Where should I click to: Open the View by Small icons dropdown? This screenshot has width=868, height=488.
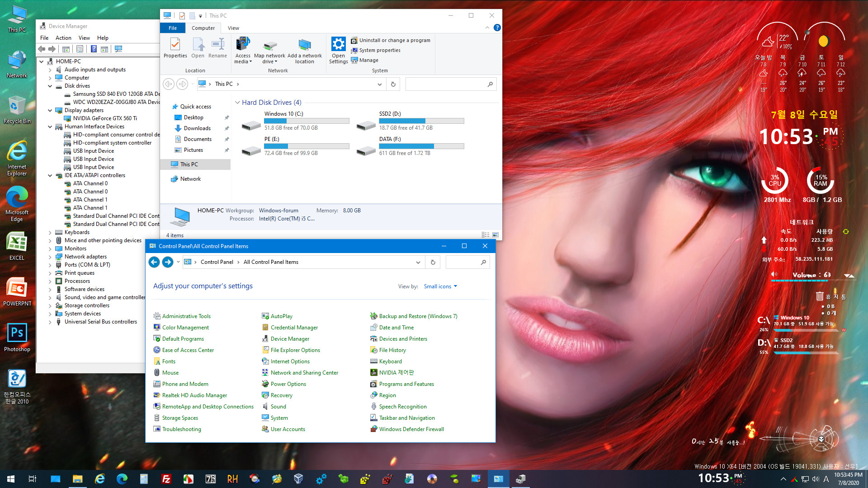coord(440,286)
